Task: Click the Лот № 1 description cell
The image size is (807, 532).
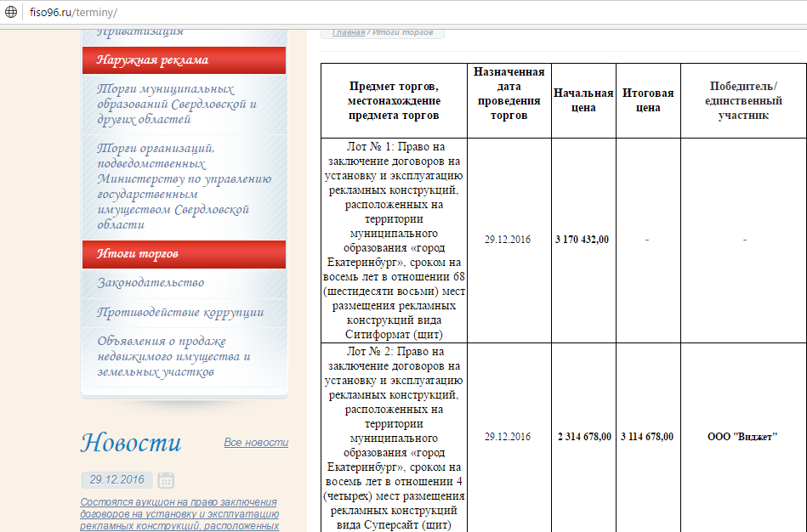Action: (394, 241)
